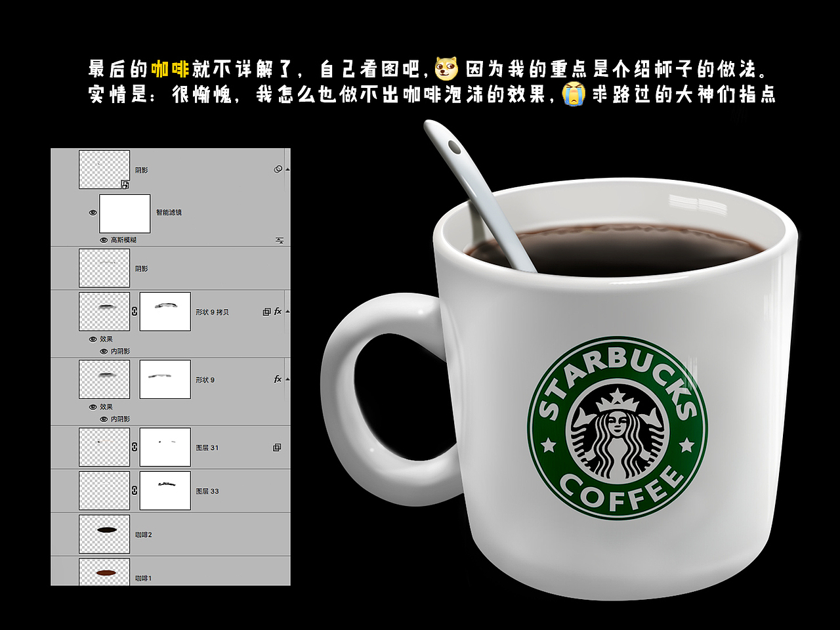Toggle the 效果 eye under 形状 9 拷贝
Image resolution: width=840 pixels, height=630 pixels.
93,339
